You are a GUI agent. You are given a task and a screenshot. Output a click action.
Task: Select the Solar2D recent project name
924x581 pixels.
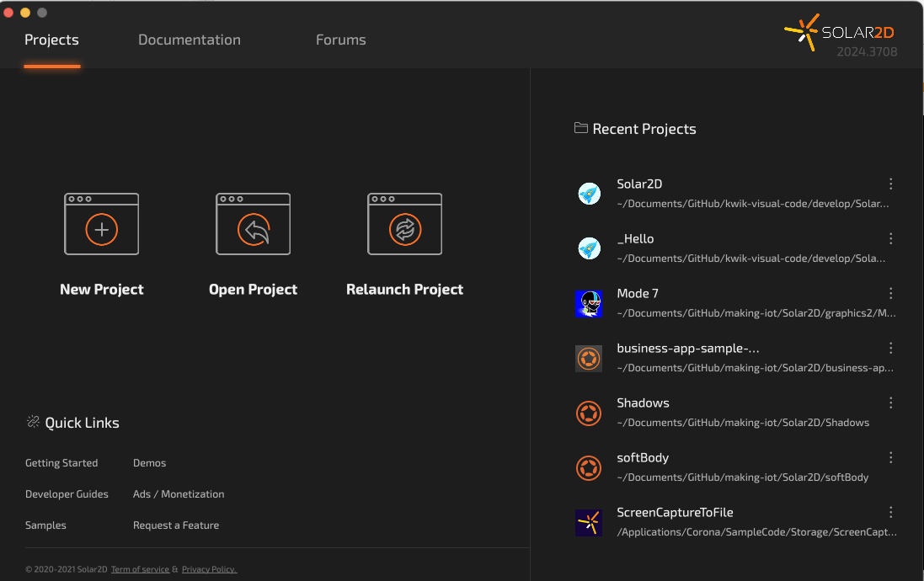(639, 184)
